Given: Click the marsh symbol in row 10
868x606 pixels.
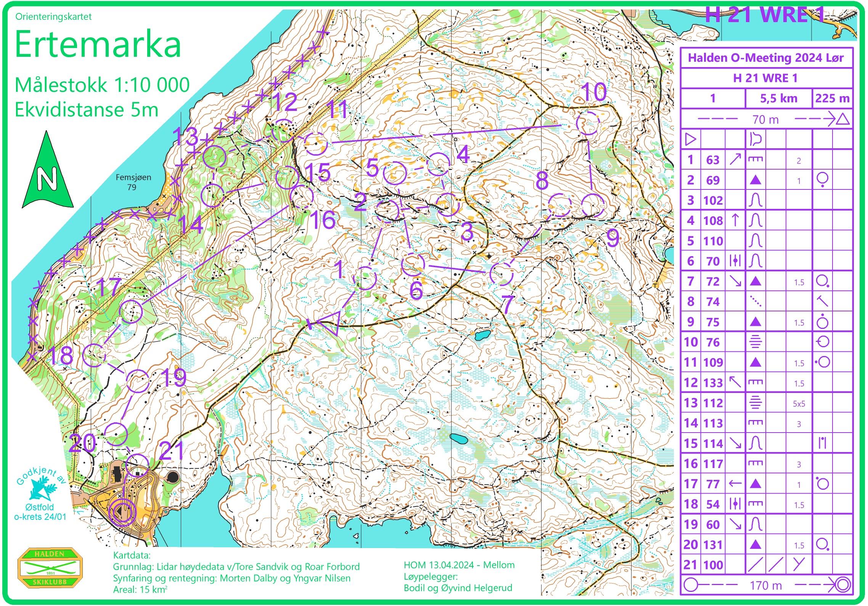Looking at the screenshot, I should pyautogui.click(x=755, y=341).
